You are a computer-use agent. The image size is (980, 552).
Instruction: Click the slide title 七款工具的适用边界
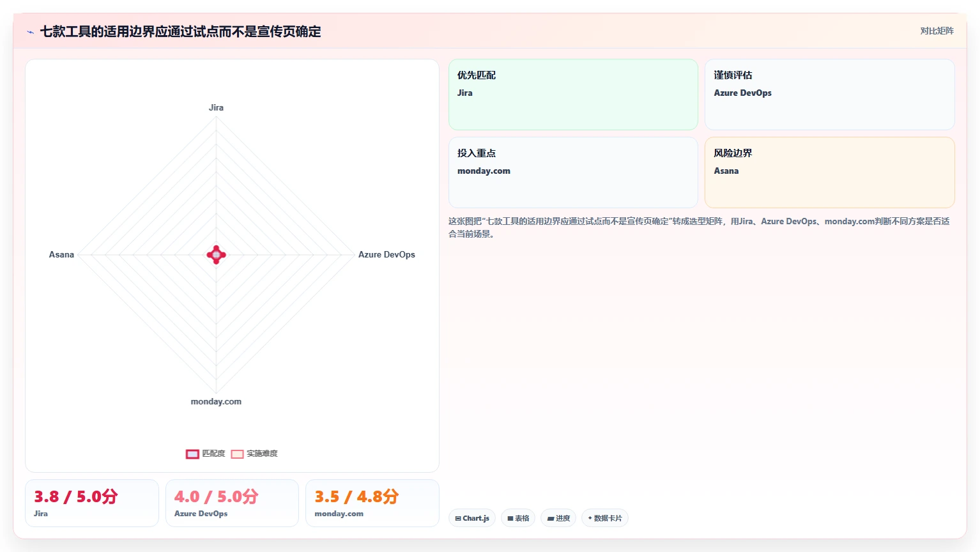[x=180, y=31]
